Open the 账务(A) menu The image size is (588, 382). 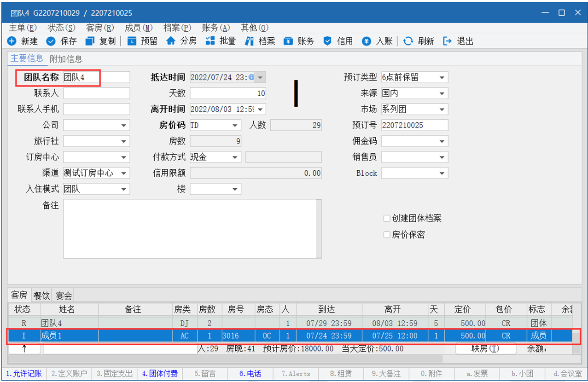(216, 28)
